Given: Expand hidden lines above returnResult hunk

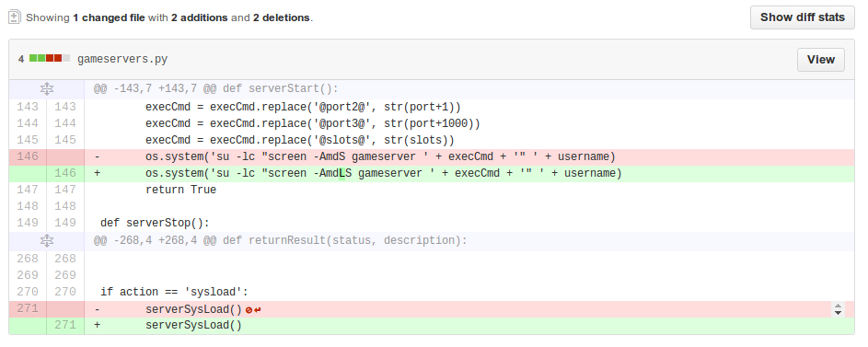Looking at the screenshot, I should [47, 240].
